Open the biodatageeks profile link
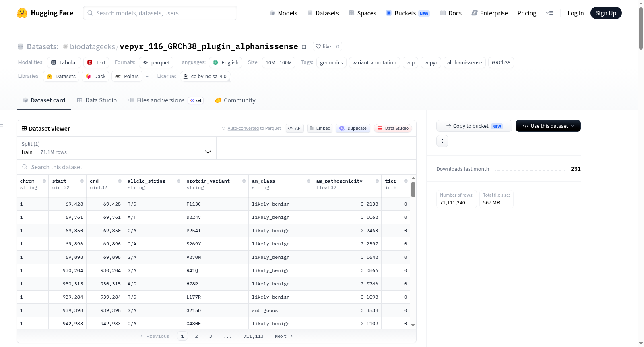The image size is (644, 347). pyautogui.click(x=92, y=46)
